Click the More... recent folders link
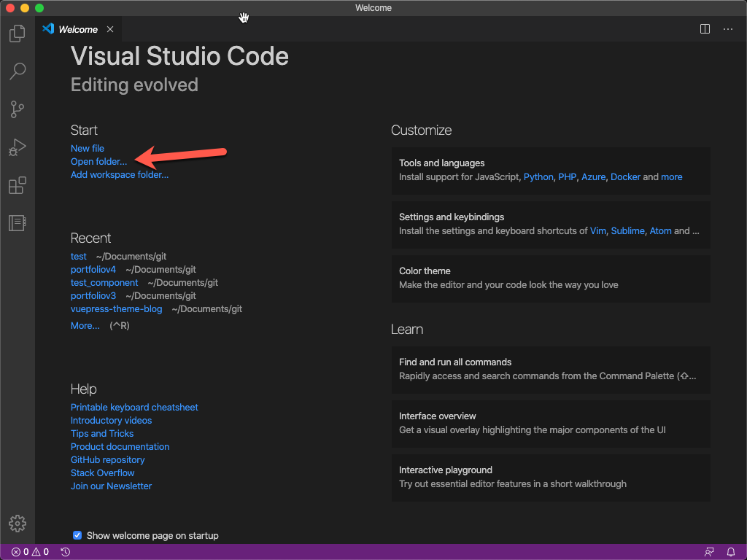 [x=85, y=326]
